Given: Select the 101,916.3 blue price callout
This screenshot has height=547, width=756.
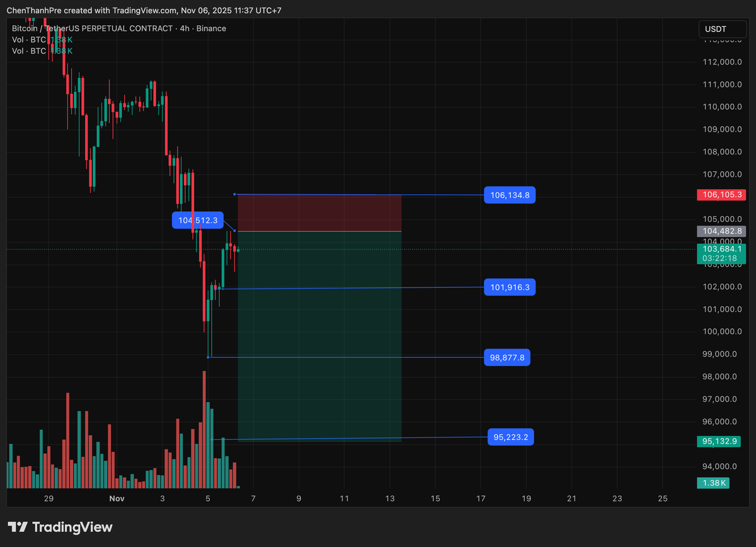Looking at the screenshot, I should (x=510, y=288).
